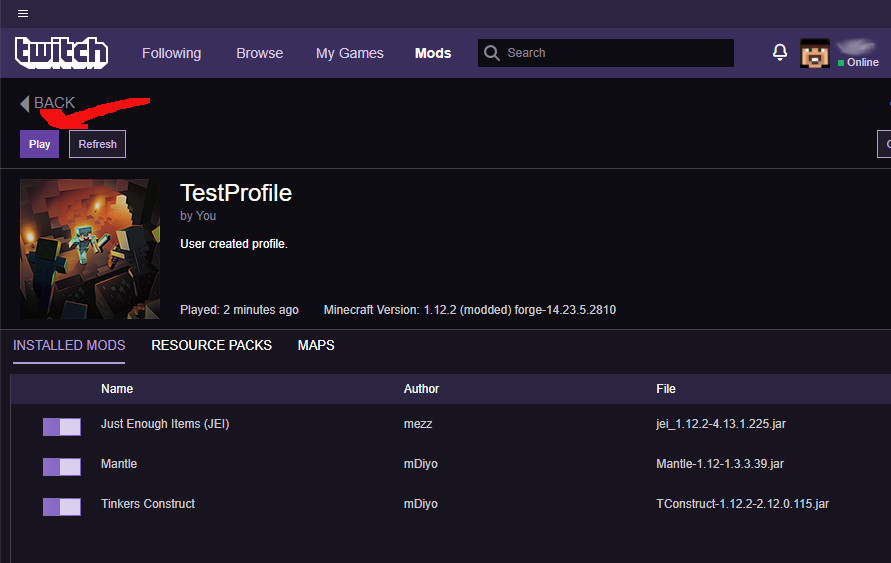Viewport: 891px width, 563px height.
Task: Click the TestProfile title
Action: [236, 193]
